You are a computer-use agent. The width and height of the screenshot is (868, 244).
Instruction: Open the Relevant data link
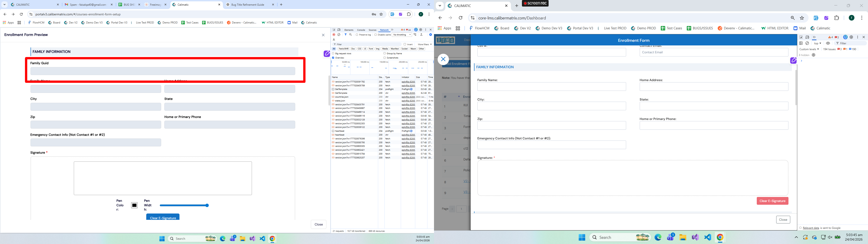(x=811, y=228)
